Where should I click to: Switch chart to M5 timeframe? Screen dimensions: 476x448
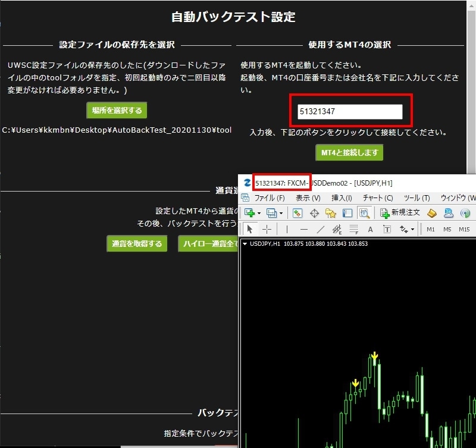447,230
